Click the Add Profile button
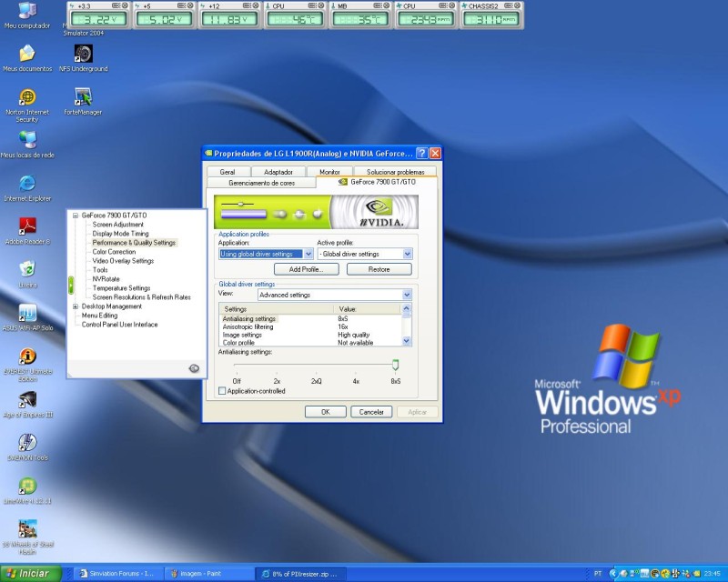This screenshot has width=728, height=582. pos(306,269)
